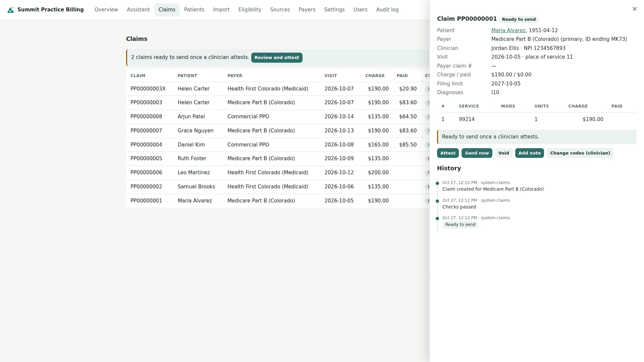644x362 pixels.
Task: Go to the Assistant tab
Action: (138, 10)
